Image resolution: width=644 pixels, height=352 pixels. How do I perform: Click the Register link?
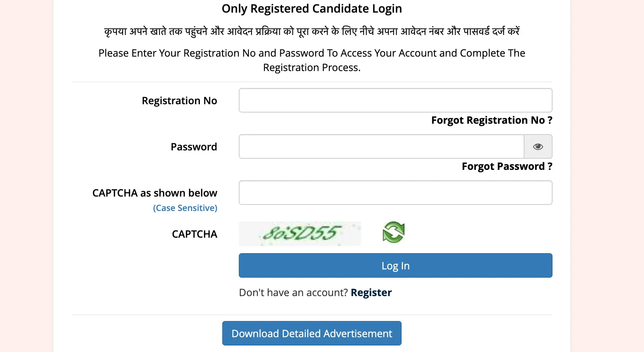[371, 292]
